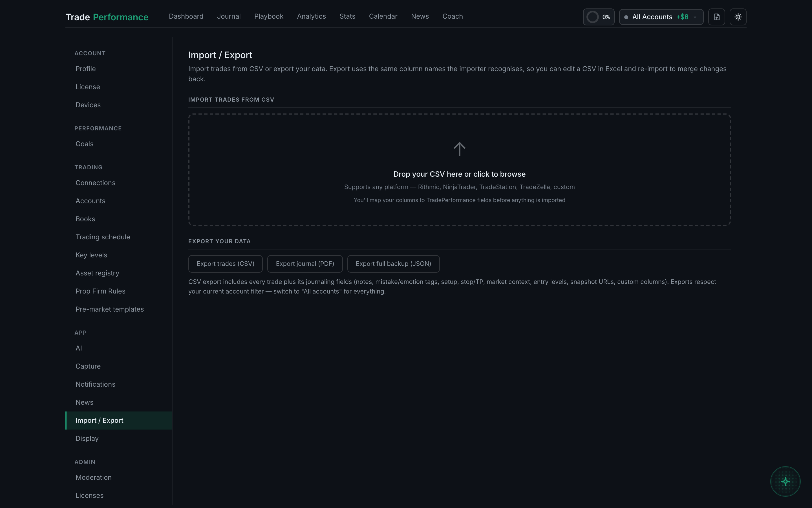The image size is (812, 508).
Task: Open Pre-market templates settings
Action: (x=119, y=309)
